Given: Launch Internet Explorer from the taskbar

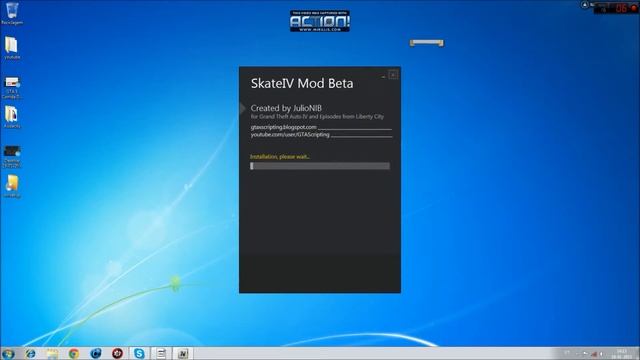Looking at the screenshot, I should [x=30, y=353].
